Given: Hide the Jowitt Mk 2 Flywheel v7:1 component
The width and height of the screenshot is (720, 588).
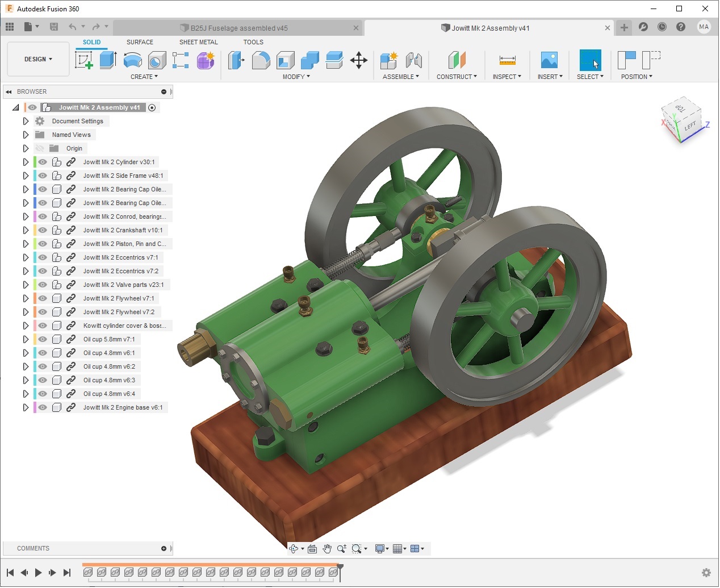Looking at the screenshot, I should point(43,298).
